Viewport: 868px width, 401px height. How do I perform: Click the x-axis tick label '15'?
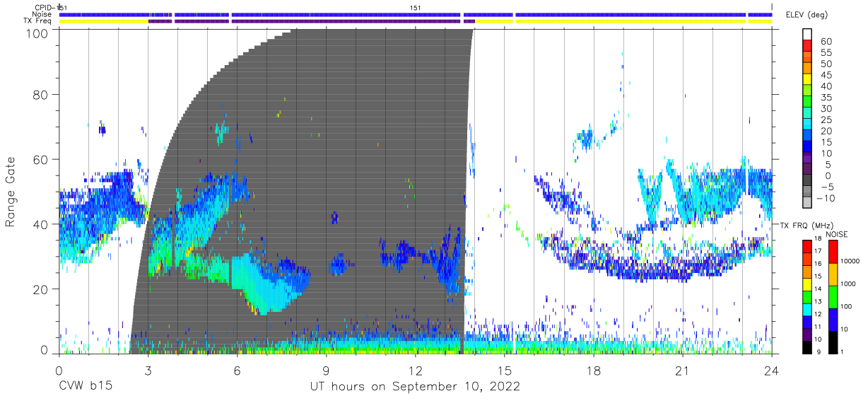[505, 370]
